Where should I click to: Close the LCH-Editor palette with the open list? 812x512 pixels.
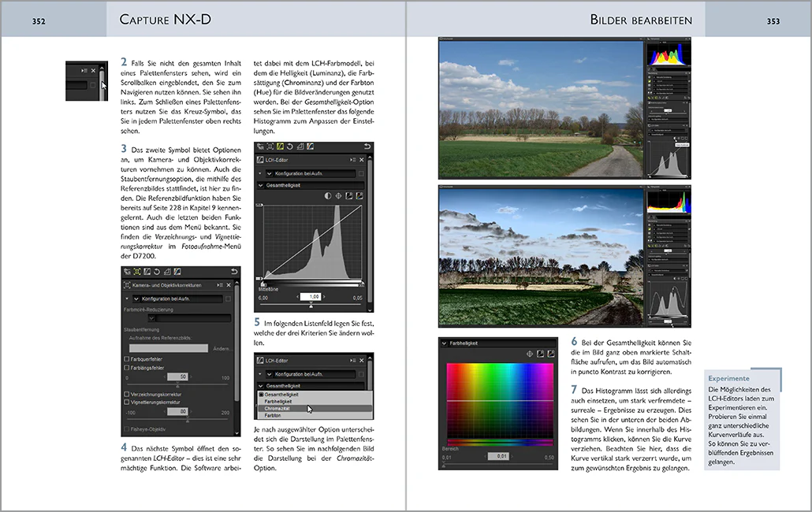(362, 361)
